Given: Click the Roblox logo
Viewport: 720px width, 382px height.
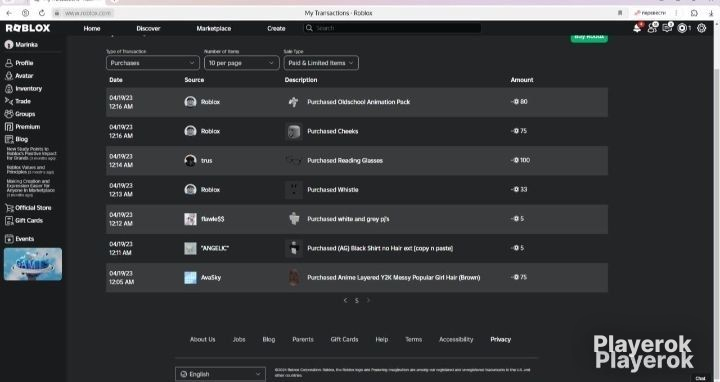Looking at the screenshot, I should pos(28,28).
